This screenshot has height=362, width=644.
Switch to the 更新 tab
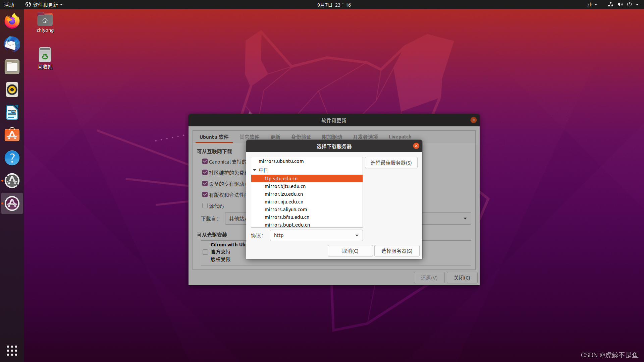tap(275, 137)
